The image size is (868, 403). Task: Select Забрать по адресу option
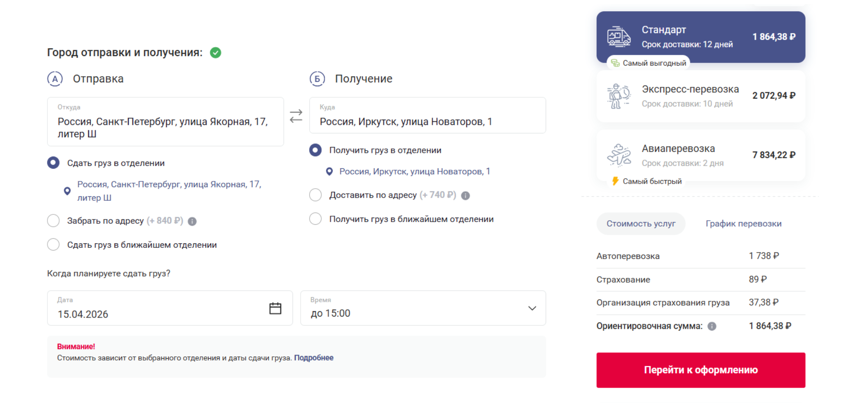(53, 221)
